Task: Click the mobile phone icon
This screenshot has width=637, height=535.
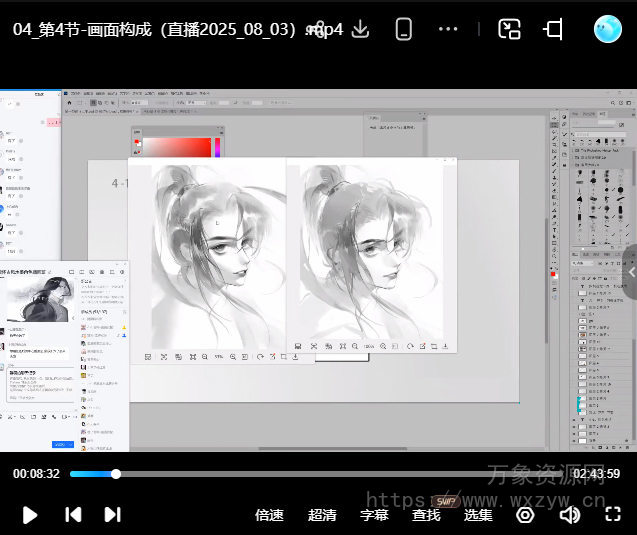Action: click(403, 29)
